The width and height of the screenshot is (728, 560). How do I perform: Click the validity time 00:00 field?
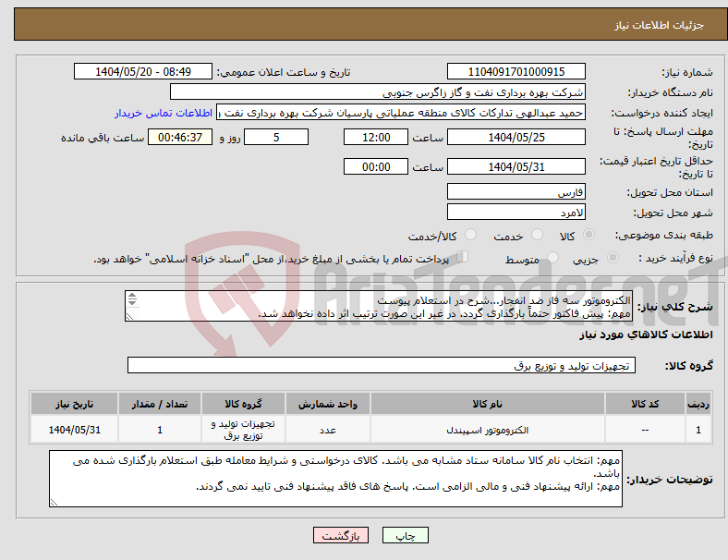pyautogui.click(x=376, y=166)
